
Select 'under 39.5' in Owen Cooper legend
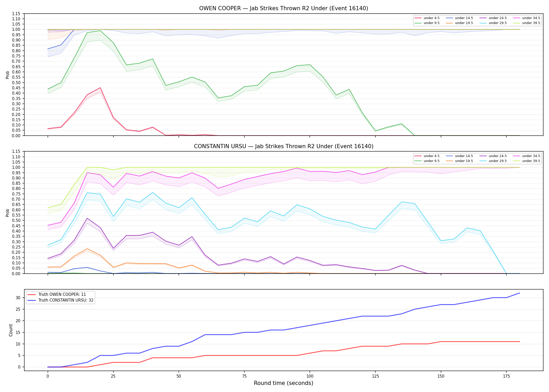527,23
